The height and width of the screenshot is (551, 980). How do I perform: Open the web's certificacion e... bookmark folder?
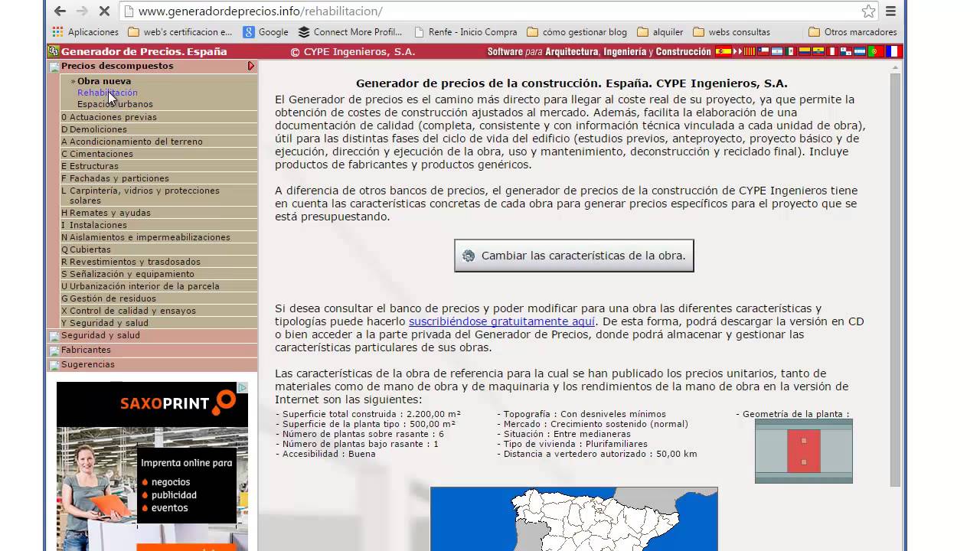(x=180, y=32)
